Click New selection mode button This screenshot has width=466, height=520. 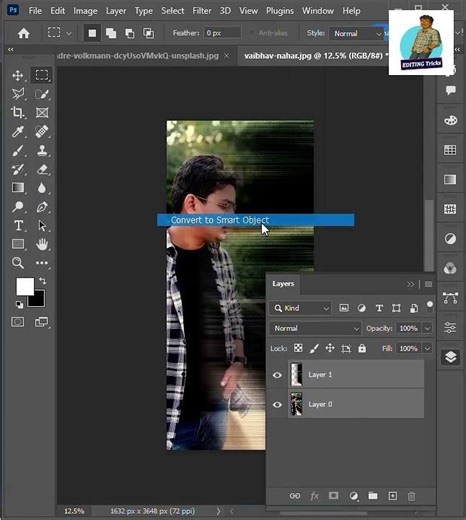pyautogui.click(x=92, y=33)
